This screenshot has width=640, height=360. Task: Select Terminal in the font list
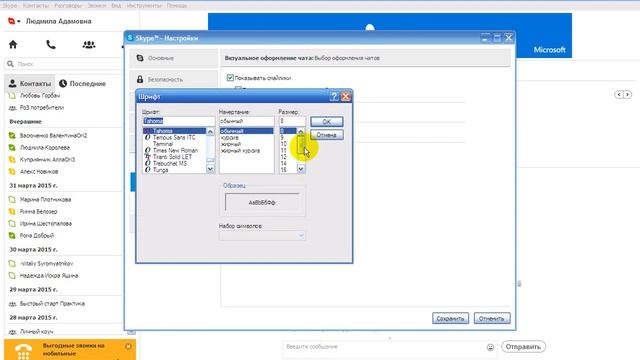tap(174, 144)
